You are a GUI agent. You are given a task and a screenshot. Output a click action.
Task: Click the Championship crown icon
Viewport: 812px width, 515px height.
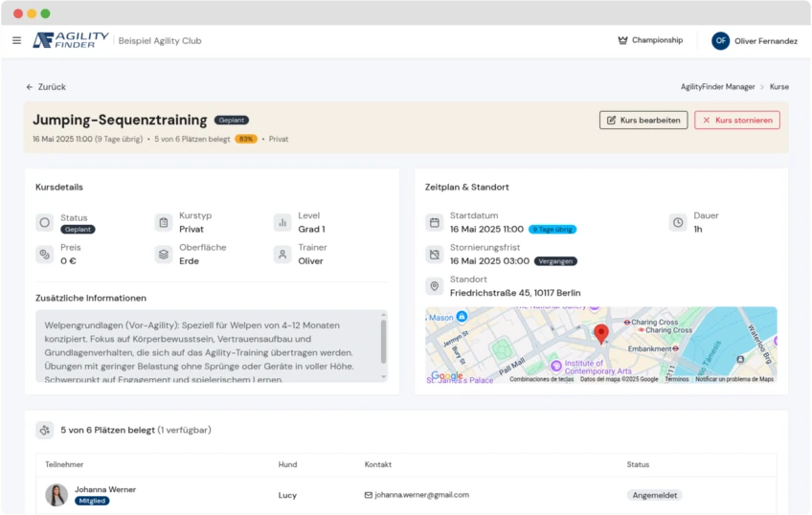pyautogui.click(x=622, y=40)
